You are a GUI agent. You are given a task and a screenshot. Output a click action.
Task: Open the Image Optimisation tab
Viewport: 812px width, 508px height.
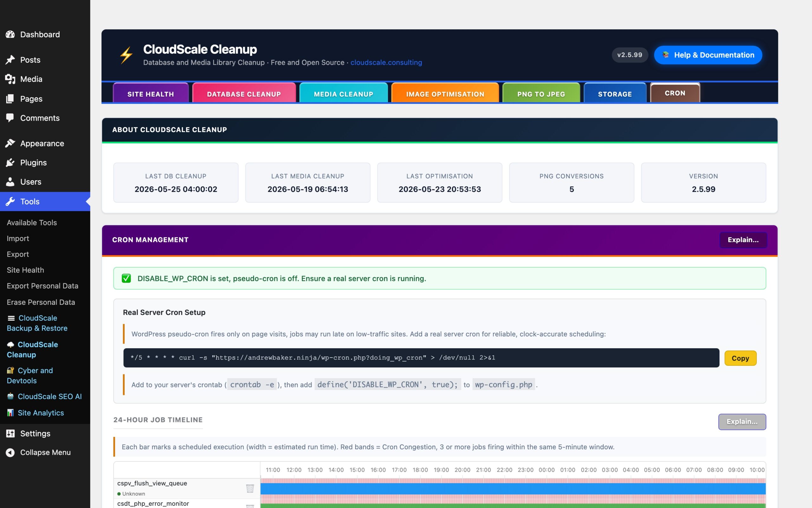[x=445, y=93]
